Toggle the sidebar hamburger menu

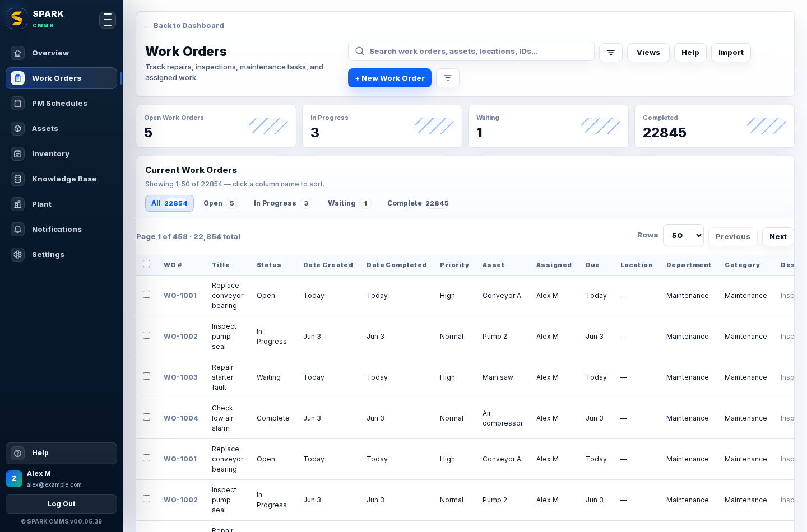[x=108, y=20]
